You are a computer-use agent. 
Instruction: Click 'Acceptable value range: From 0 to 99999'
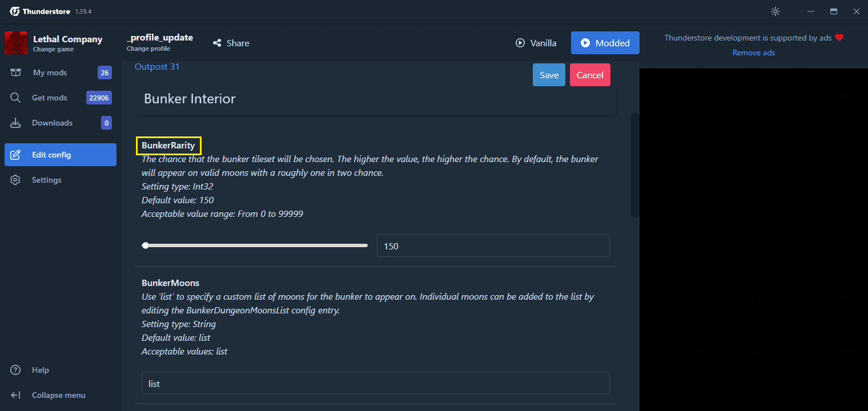coord(222,214)
